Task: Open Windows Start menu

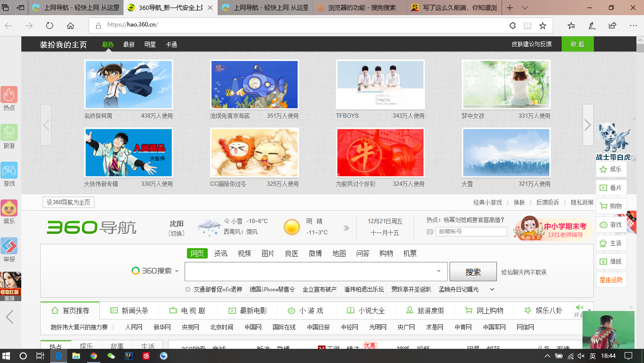Action: point(7,355)
